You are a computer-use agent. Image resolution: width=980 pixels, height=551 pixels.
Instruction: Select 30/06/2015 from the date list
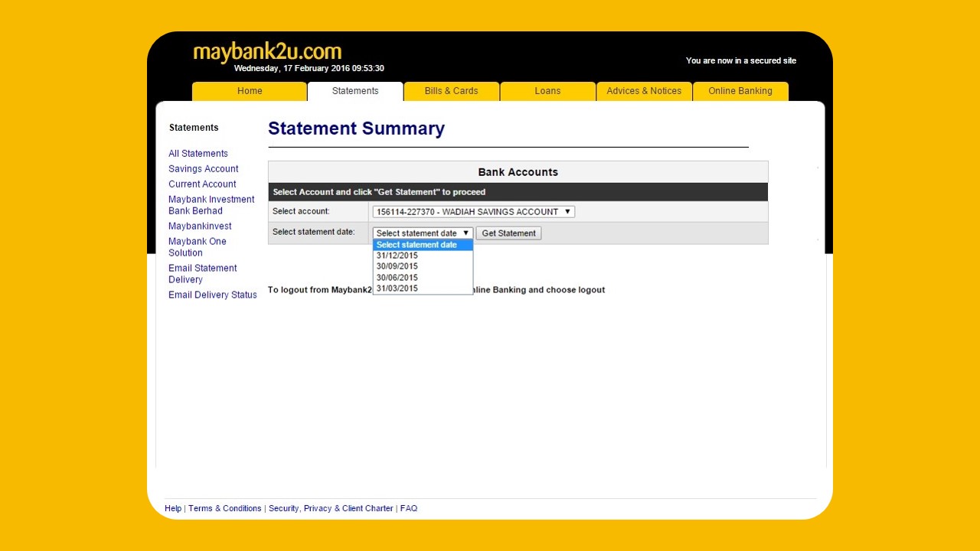pos(397,278)
